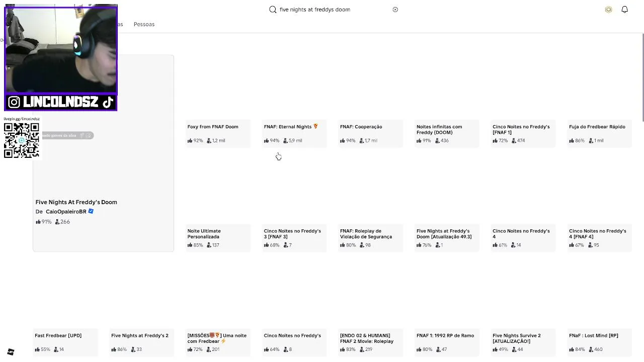Open FNAF: Cooperação game tile
This screenshot has height=362, width=644.
(x=361, y=127)
